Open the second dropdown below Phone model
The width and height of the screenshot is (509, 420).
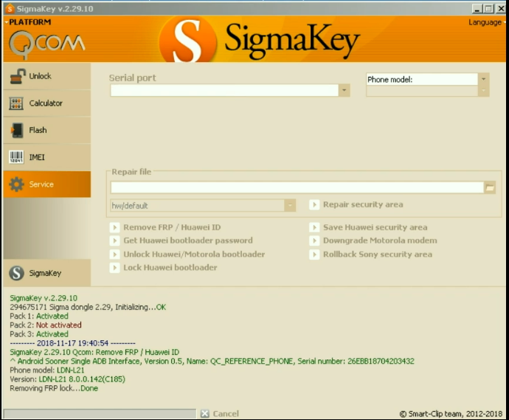click(x=483, y=91)
